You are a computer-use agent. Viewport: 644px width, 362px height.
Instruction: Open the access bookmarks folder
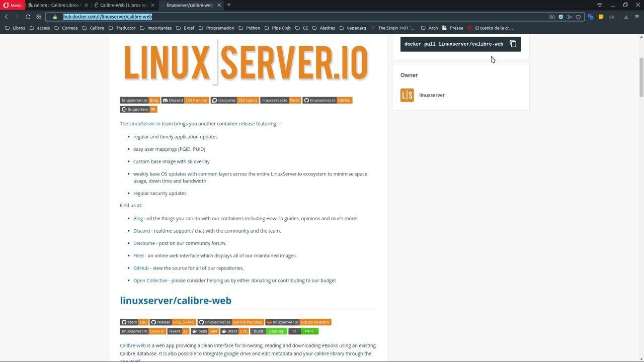pyautogui.click(x=40, y=28)
